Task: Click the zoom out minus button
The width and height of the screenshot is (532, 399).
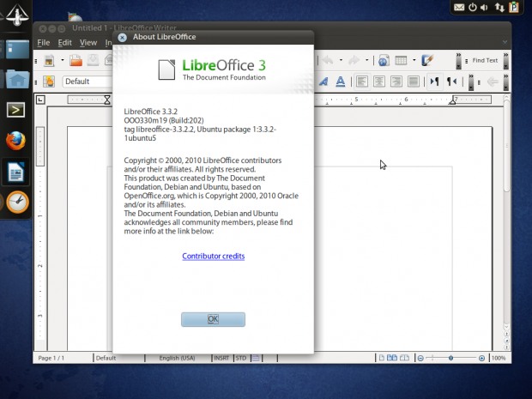Action: pos(420,359)
